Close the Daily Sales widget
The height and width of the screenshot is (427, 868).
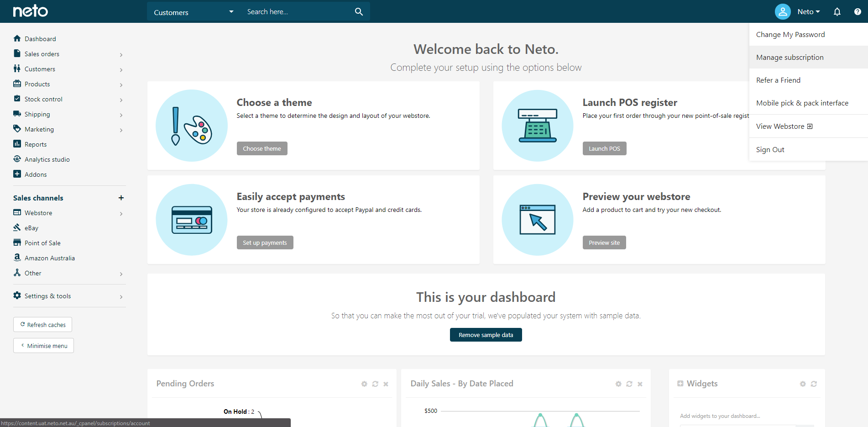[x=640, y=384]
